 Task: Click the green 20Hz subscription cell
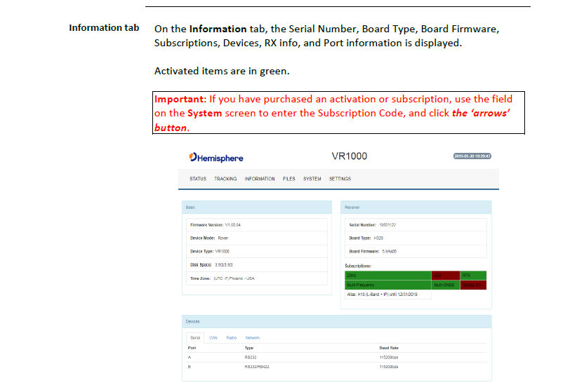tap(387, 276)
